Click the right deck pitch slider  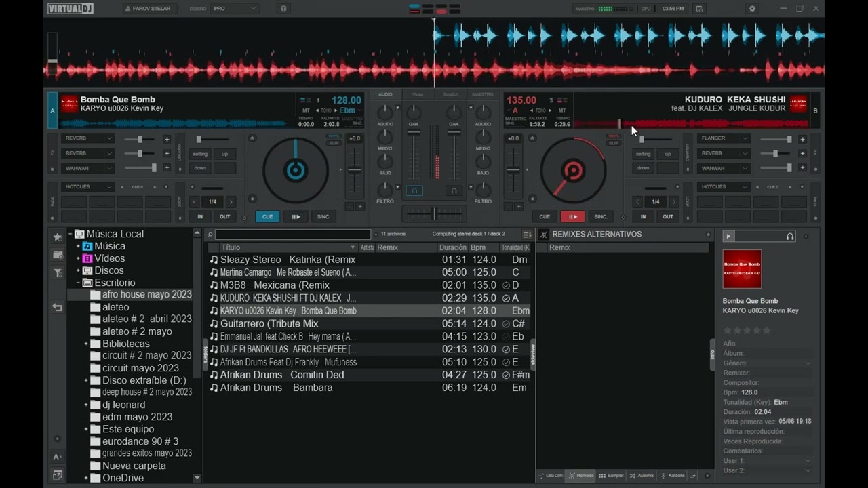514,169
